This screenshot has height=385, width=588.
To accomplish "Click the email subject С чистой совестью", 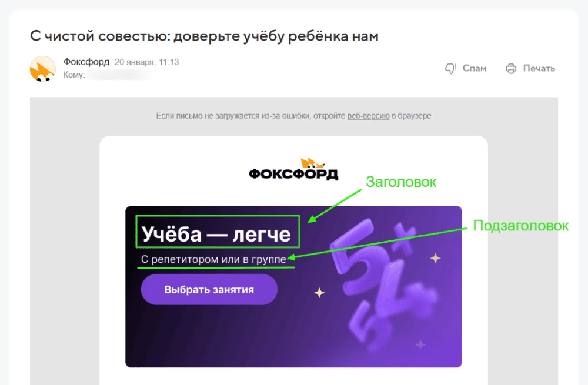I will 204,36.
